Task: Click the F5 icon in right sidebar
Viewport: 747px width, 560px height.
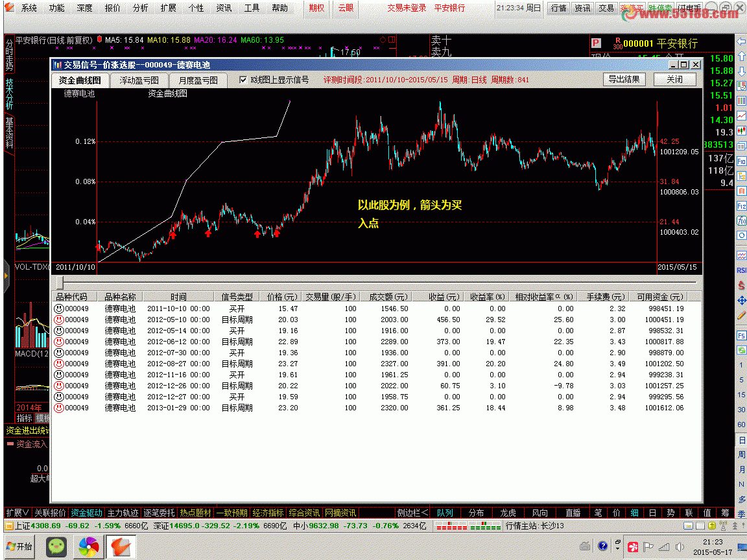Action: [741, 336]
